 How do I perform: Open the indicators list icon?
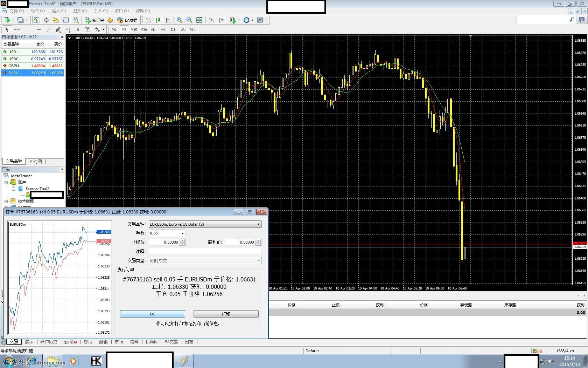point(233,20)
